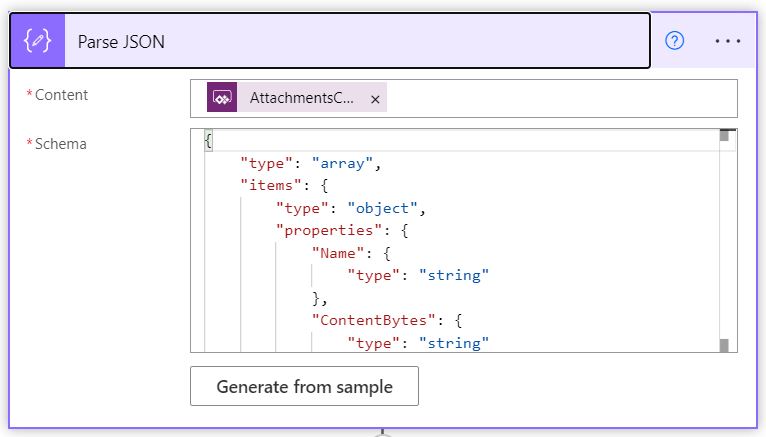The height and width of the screenshot is (437, 766).
Task: Click the opening brace on first schema line
Action: 209,141
